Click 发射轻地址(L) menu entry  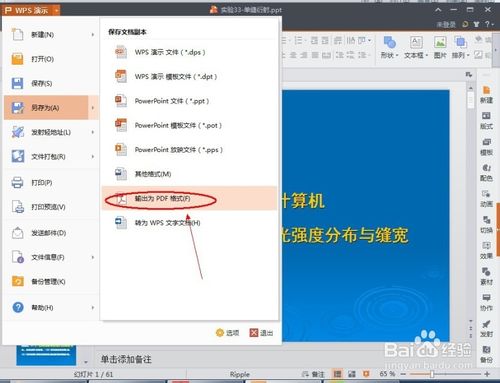pyautogui.click(x=50, y=132)
